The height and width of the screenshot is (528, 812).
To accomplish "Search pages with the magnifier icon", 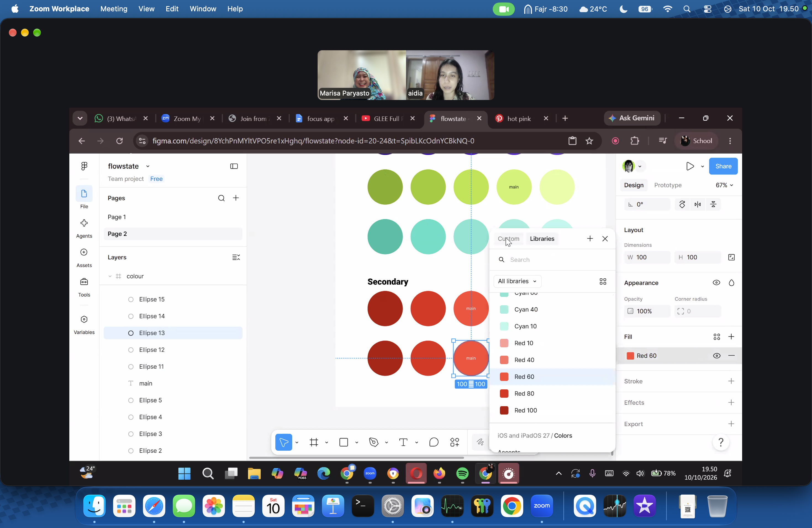I will (x=222, y=198).
